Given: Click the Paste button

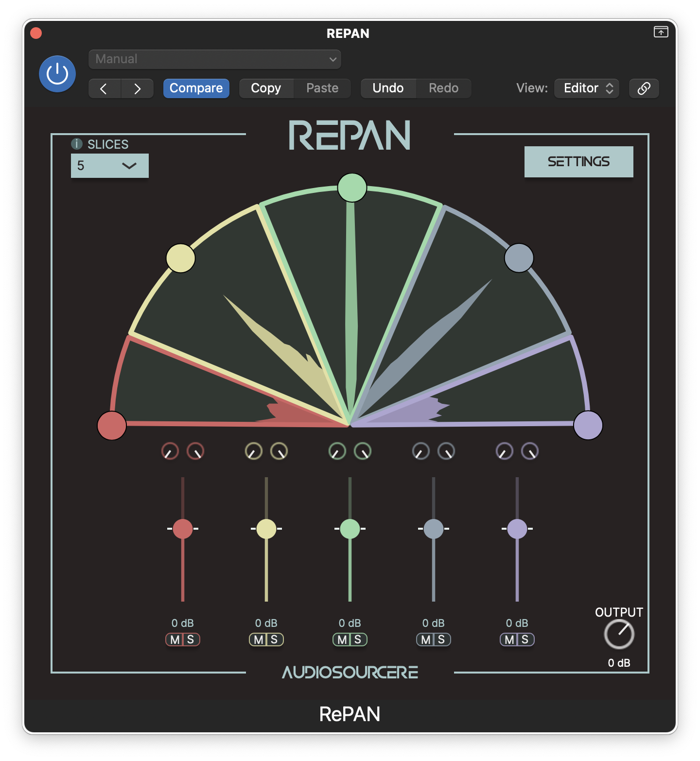Looking at the screenshot, I should (x=322, y=88).
